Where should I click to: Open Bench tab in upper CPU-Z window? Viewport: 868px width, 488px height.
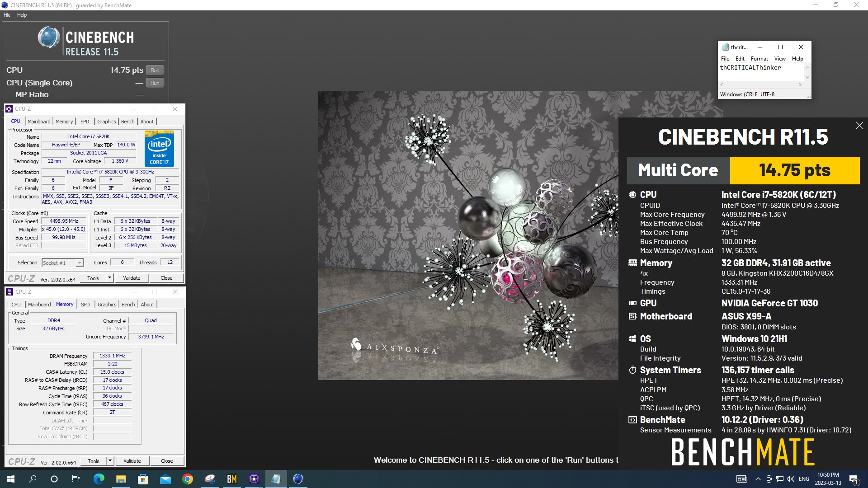[x=128, y=122]
